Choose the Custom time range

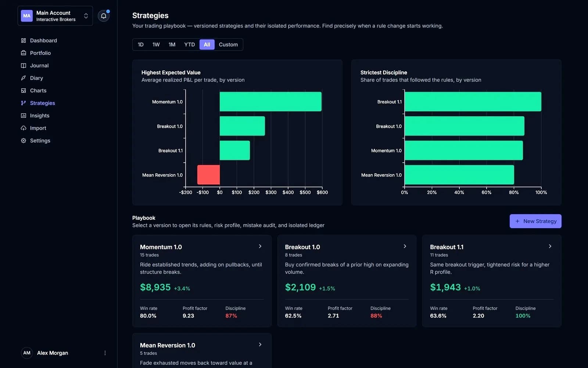click(x=228, y=45)
